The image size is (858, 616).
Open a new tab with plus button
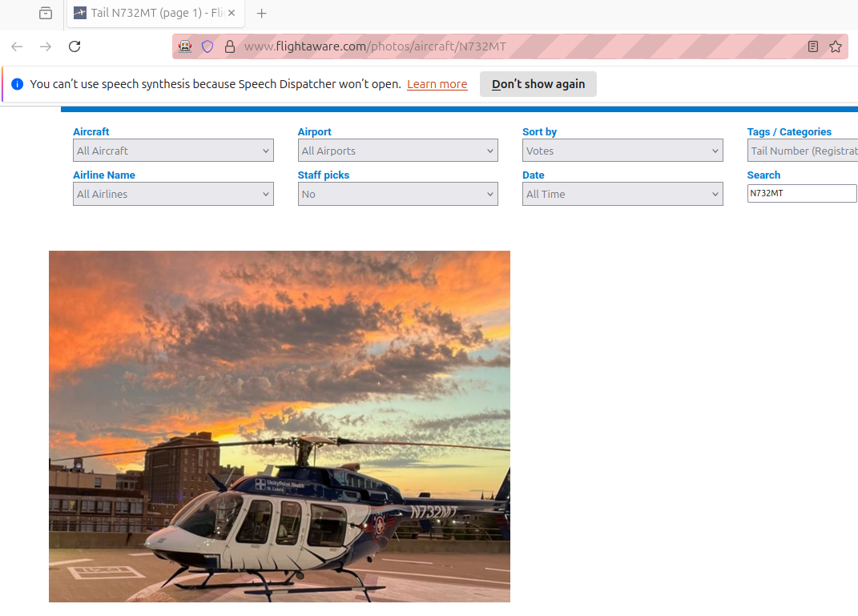tap(261, 14)
